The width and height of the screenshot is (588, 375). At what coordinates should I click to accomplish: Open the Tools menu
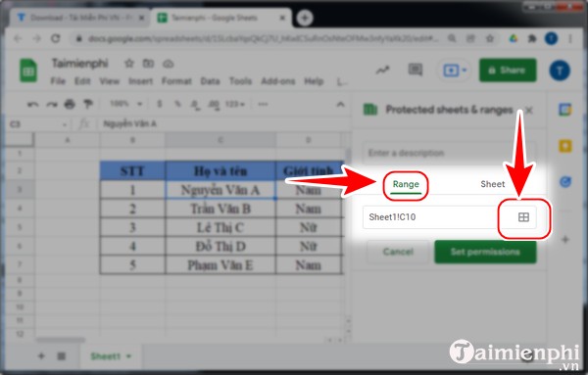click(240, 81)
